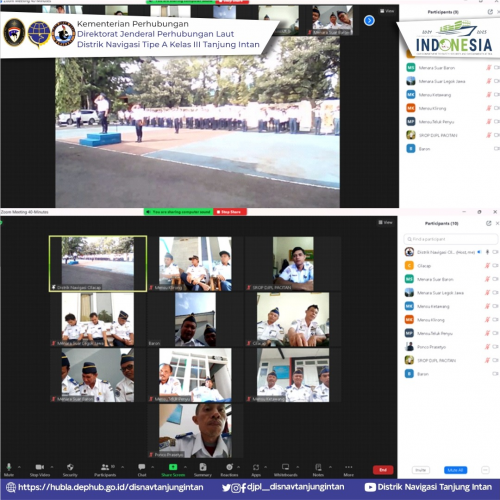
Task: Click the blue Mute All button
Action: (x=455, y=470)
